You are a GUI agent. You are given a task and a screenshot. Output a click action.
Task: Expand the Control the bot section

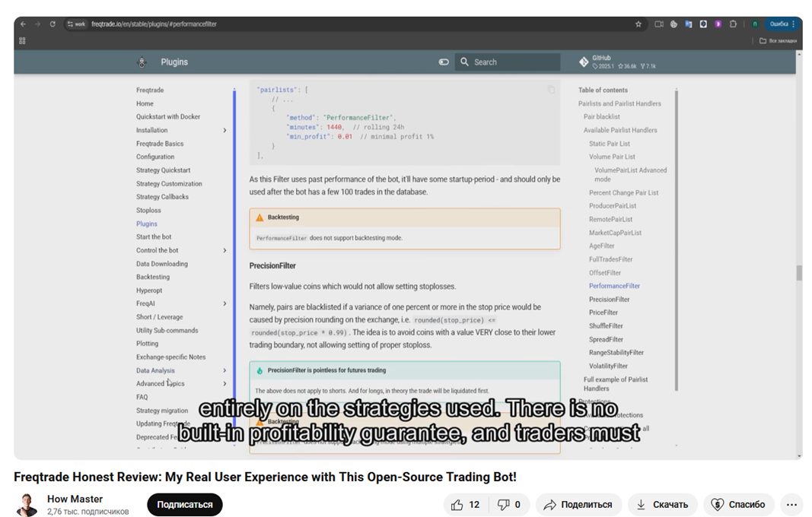tap(224, 250)
